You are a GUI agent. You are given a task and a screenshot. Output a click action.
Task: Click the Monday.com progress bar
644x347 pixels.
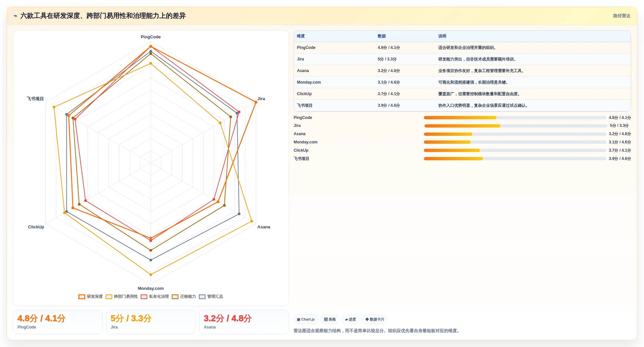point(515,142)
